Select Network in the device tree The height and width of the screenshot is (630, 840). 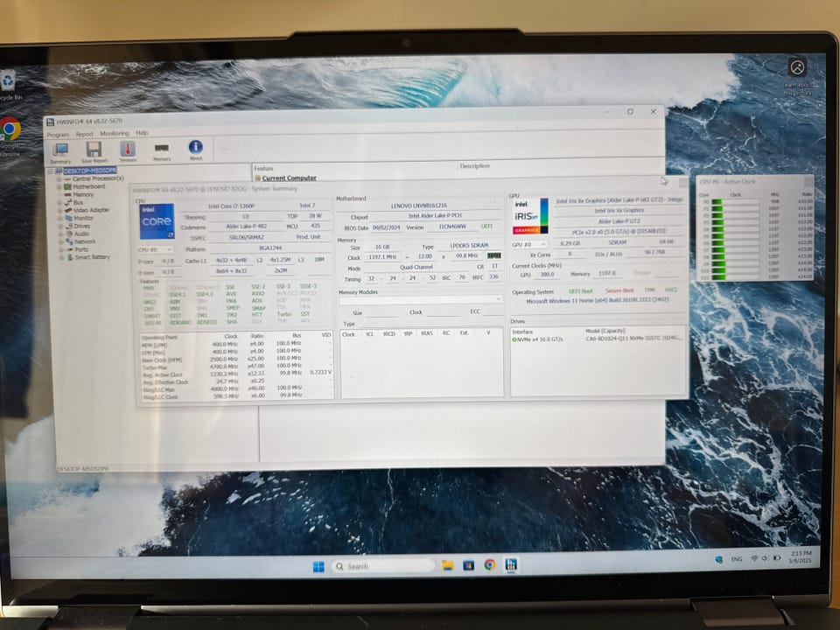[85, 241]
